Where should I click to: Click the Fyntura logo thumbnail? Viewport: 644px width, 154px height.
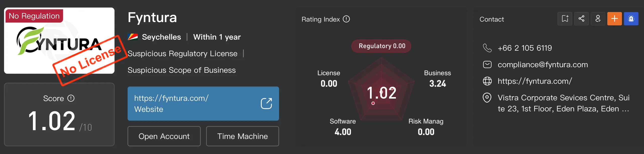[59, 41]
